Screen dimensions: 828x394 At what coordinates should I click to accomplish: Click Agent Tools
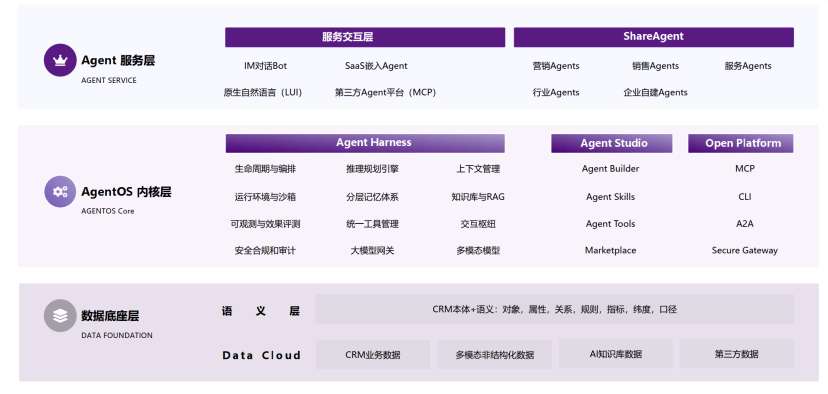tap(610, 224)
